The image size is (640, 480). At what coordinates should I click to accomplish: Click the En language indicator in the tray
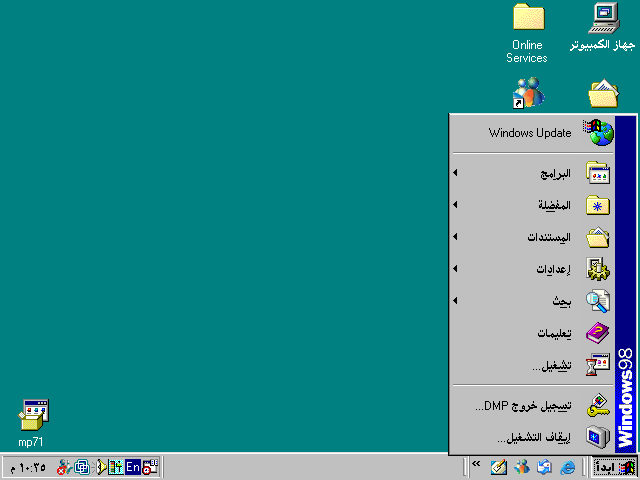click(133, 467)
